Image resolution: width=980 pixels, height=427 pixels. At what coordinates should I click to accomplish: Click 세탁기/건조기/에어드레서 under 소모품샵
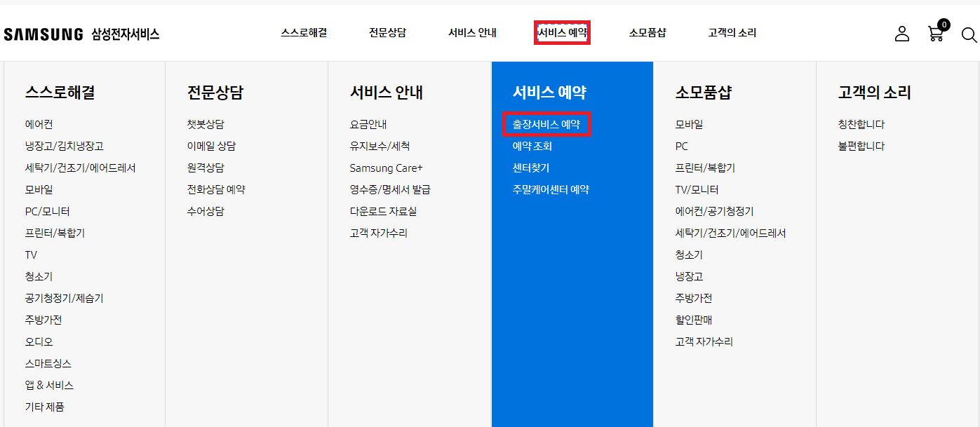tap(730, 233)
